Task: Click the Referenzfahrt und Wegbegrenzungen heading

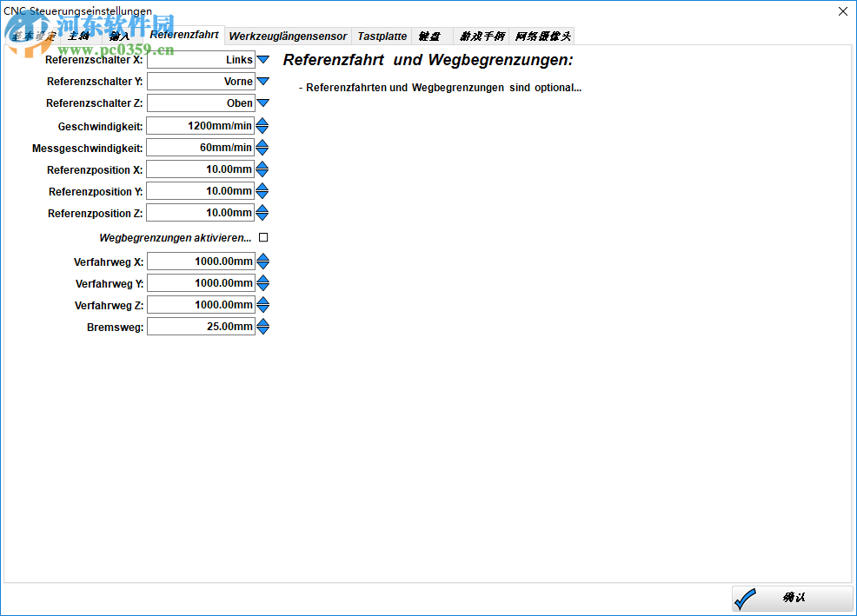Action: [428, 60]
